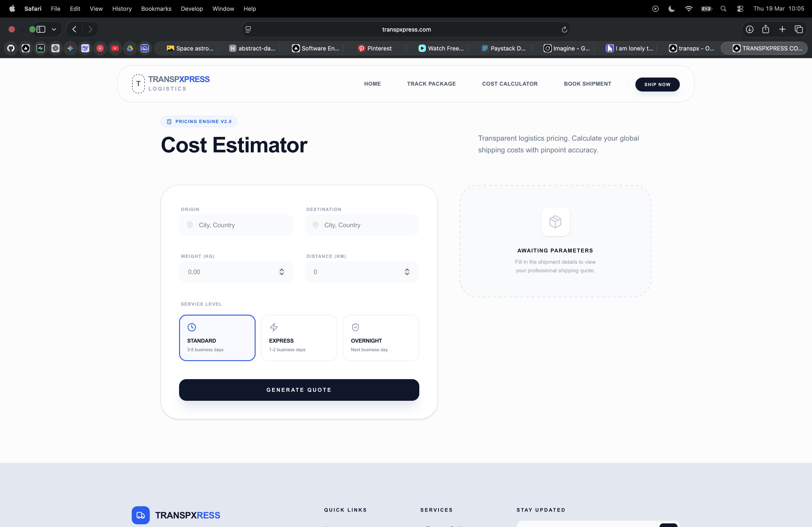The image size is (812, 527).
Task: Select the Standard 3-5 business days option
Action: pyautogui.click(x=217, y=338)
